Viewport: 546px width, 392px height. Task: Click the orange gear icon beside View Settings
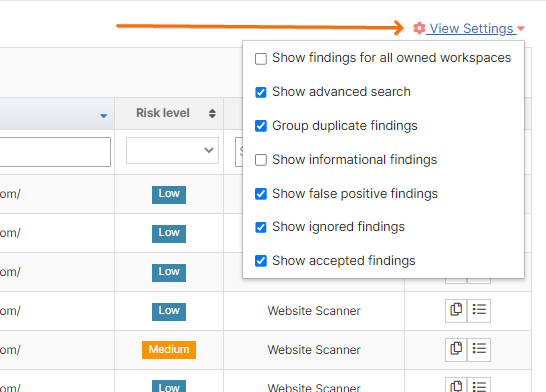419,28
